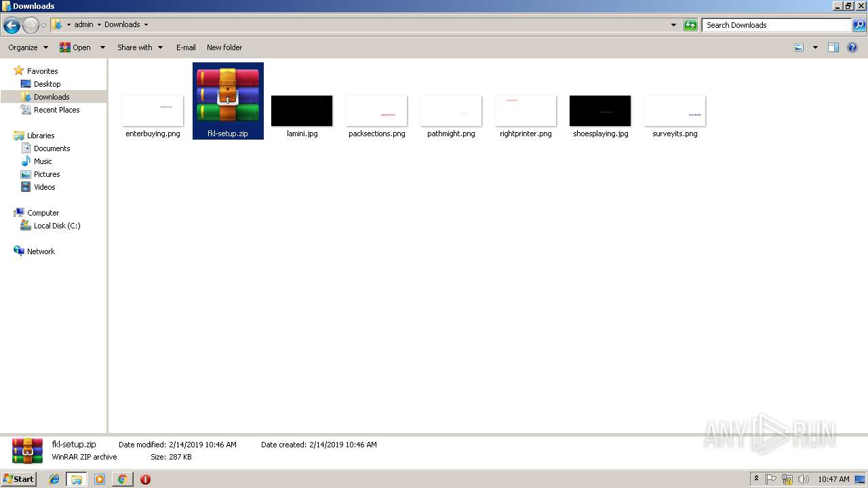Click Date modified value in details pane
Viewport: 868px width, 488px height.
coord(201,445)
